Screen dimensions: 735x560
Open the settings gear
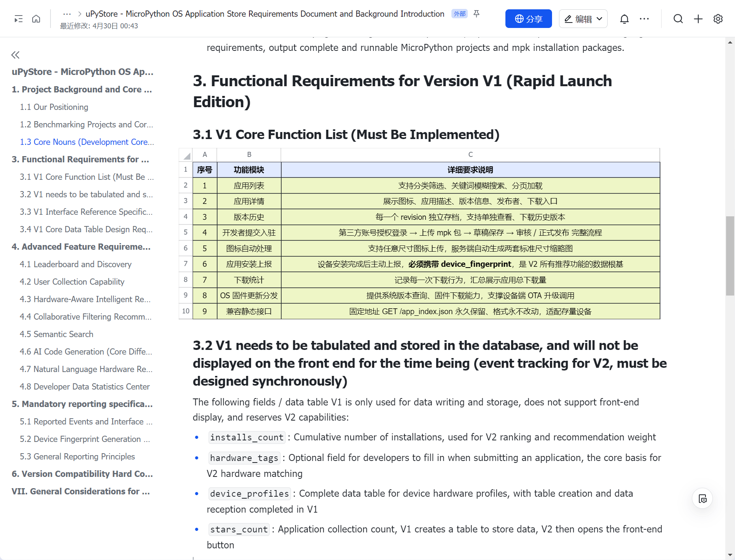tap(718, 19)
